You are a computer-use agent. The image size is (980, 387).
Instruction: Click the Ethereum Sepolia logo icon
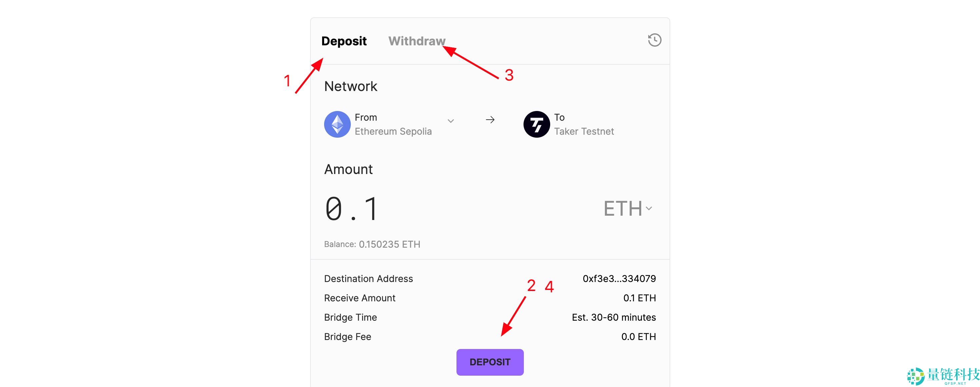pyautogui.click(x=337, y=124)
